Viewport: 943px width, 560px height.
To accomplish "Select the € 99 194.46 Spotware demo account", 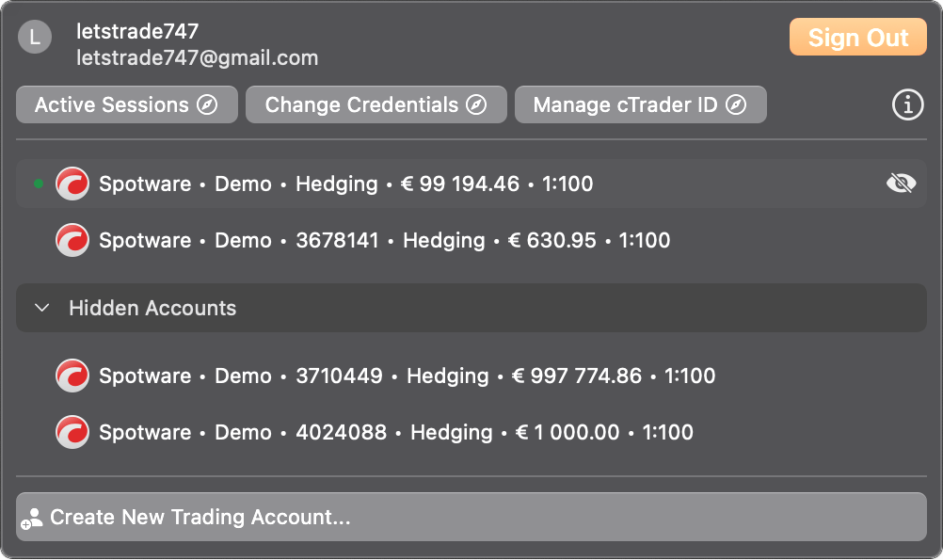I will [x=471, y=184].
